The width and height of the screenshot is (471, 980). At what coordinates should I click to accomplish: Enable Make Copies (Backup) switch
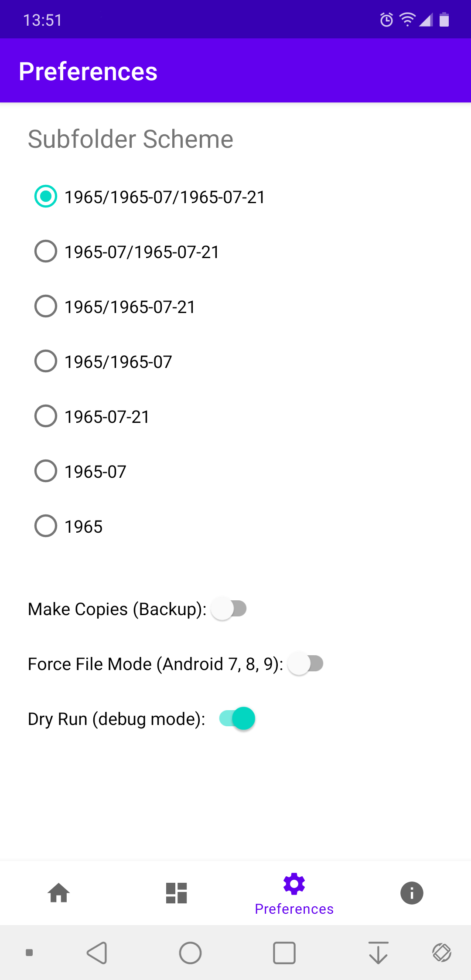click(x=229, y=609)
